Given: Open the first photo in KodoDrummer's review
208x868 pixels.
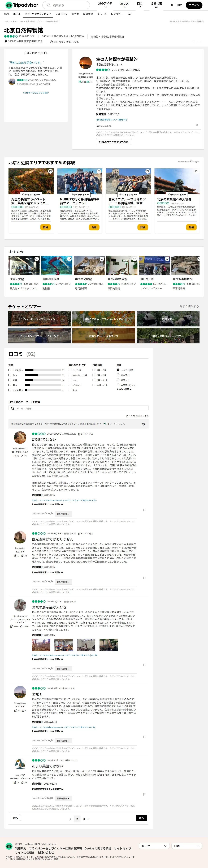Looking at the screenshot, I should (x=41, y=645).
